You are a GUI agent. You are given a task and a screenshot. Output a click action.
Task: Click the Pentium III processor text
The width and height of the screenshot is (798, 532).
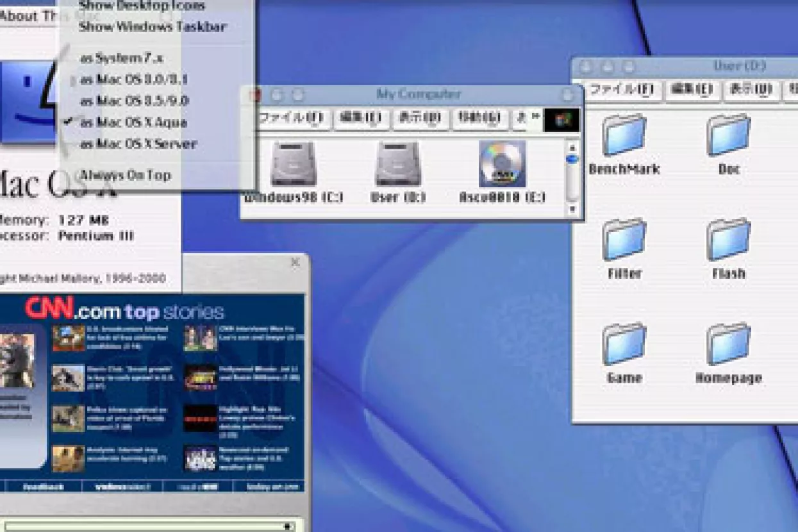tap(96, 235)
